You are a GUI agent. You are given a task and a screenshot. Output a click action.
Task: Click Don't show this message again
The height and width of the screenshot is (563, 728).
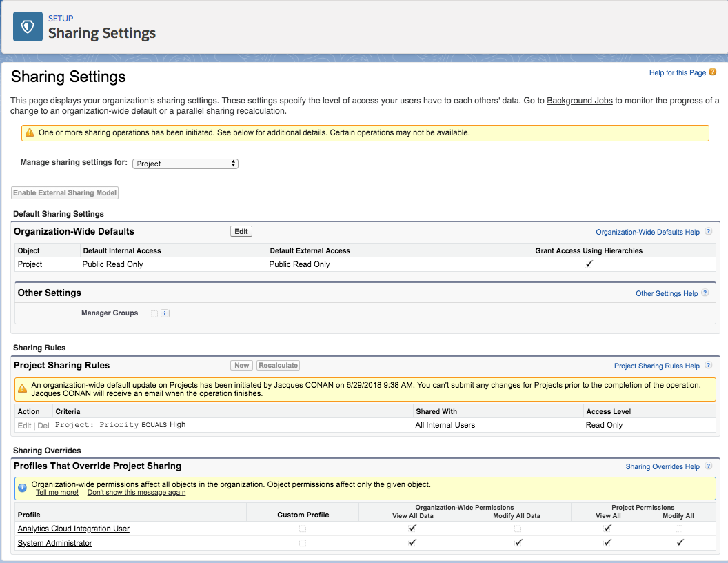coord(136,493)
